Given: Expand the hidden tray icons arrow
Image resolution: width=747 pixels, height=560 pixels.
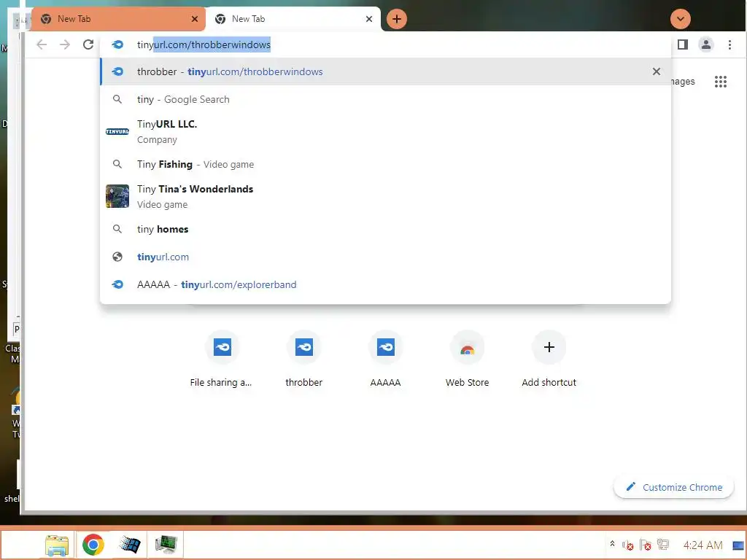Looking at the screenshot, I should point(612,544).
